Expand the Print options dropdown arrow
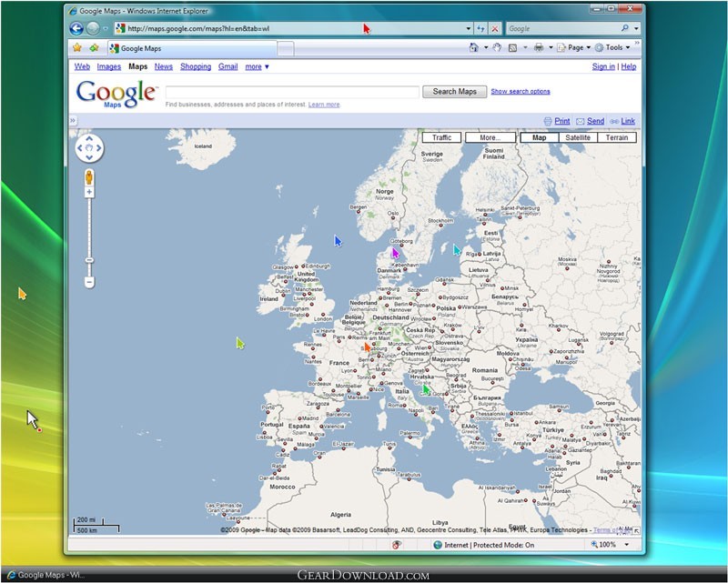Screen dimensions: 728x583 pos(551,47)
